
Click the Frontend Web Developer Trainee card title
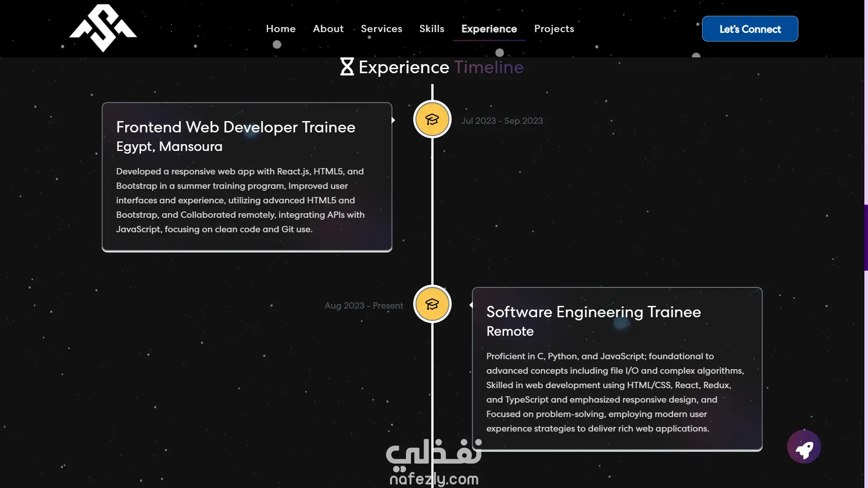point(236,127)
